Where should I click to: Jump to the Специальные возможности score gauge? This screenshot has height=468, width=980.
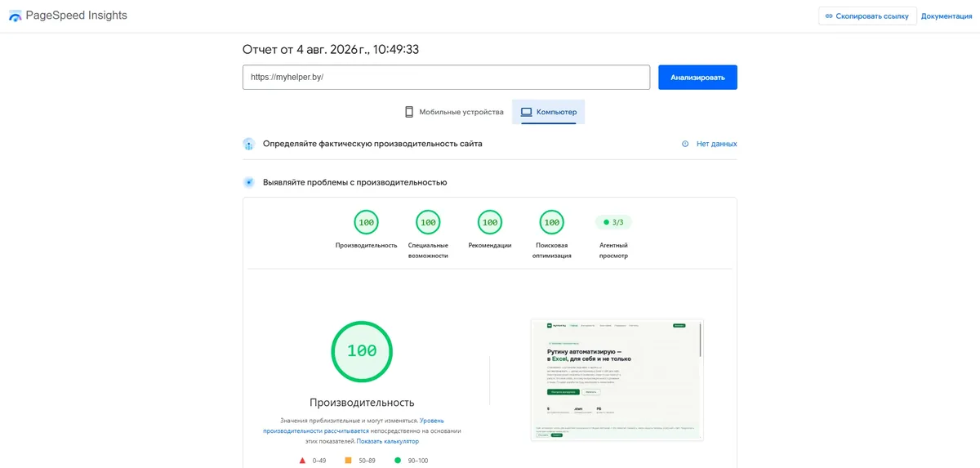click(428, 222)
